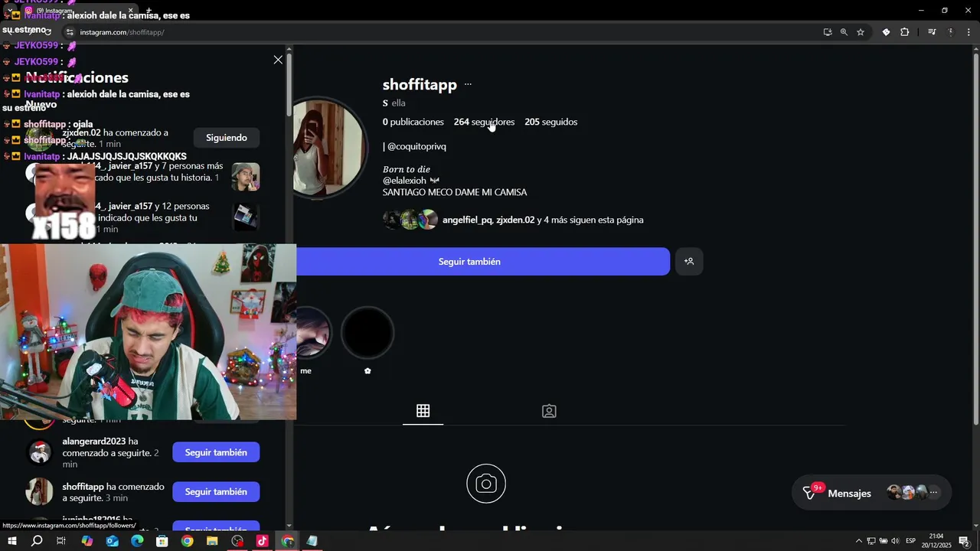Click the @coquitoprivq mention in bio
Screen dimensions: 980x551
click(416, 146)
